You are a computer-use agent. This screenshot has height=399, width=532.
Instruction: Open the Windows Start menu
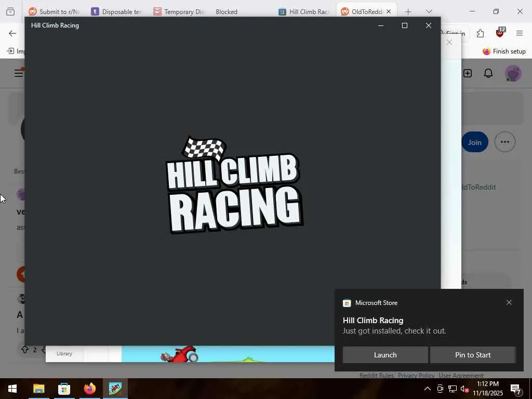tap(12, 389)
